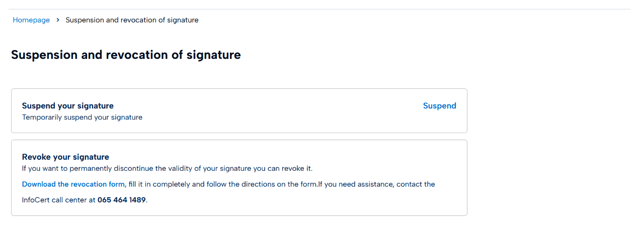Click the "InfoCert call center at" text
Image resolution: width=644 pixels, height=230 pixels.
58,200
